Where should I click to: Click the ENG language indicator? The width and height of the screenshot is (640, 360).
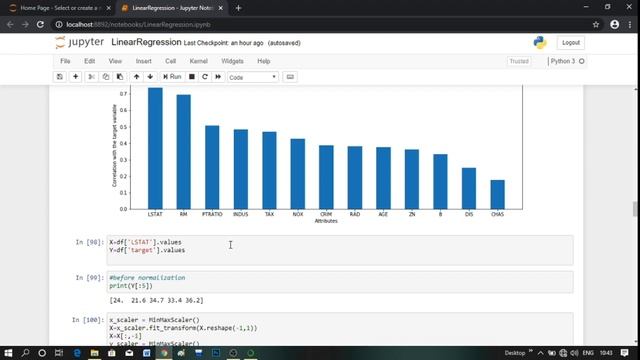point(588,353)
